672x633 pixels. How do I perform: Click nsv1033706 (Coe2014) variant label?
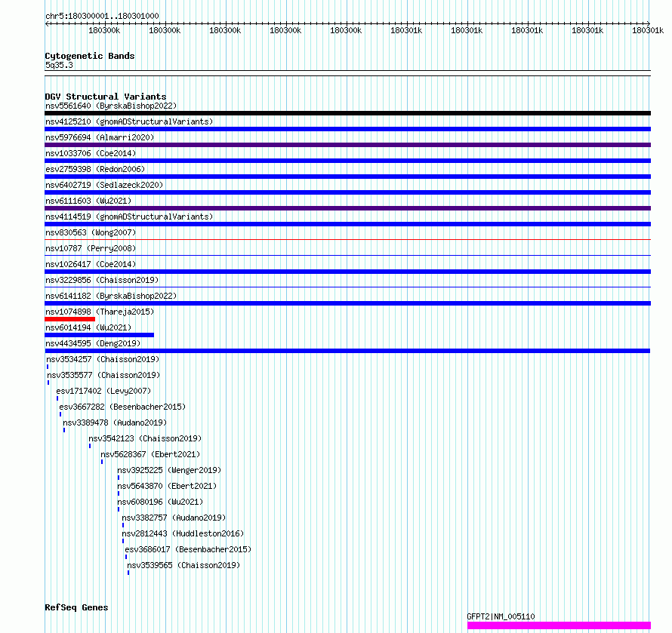tap(91, 153)
